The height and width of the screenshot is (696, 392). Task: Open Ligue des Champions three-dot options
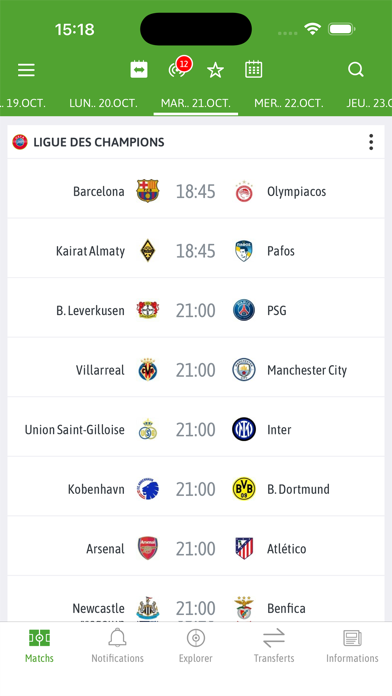[x=371, y=142]
